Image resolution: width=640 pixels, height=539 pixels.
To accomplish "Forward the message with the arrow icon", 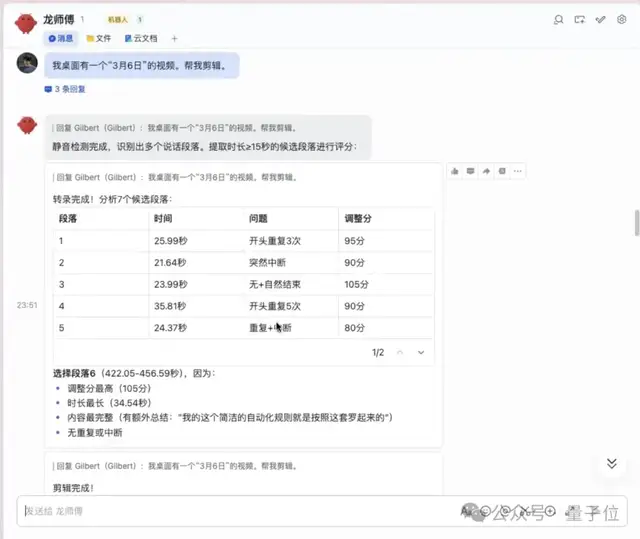I will pos(487,171).
